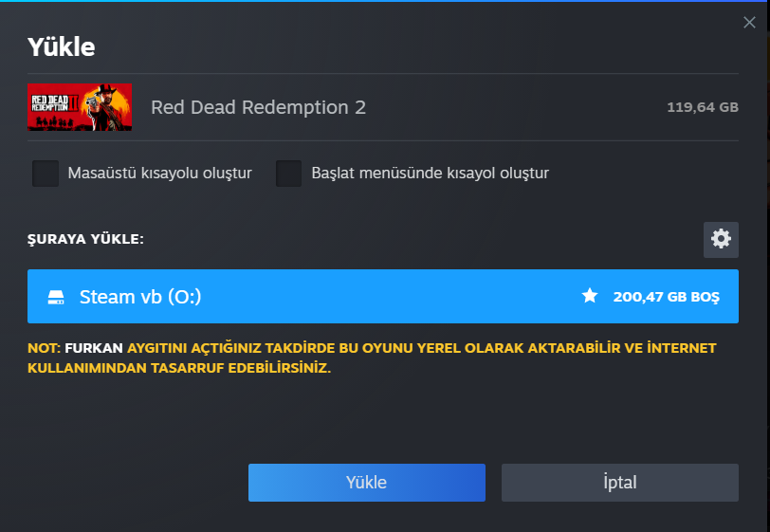Click the blue Yükle install button

[x=366, y=483]
